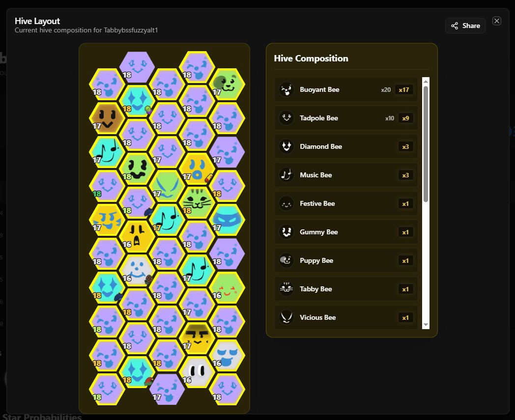
Task: Select the brown smiling bee hexagon, level 17
Action: point(107,118)
